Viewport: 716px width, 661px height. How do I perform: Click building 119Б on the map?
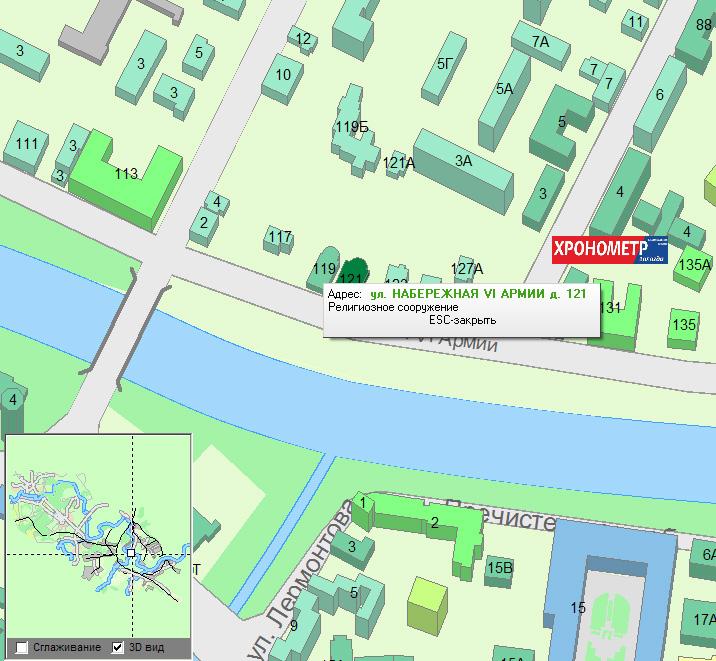tap(352, 127)
